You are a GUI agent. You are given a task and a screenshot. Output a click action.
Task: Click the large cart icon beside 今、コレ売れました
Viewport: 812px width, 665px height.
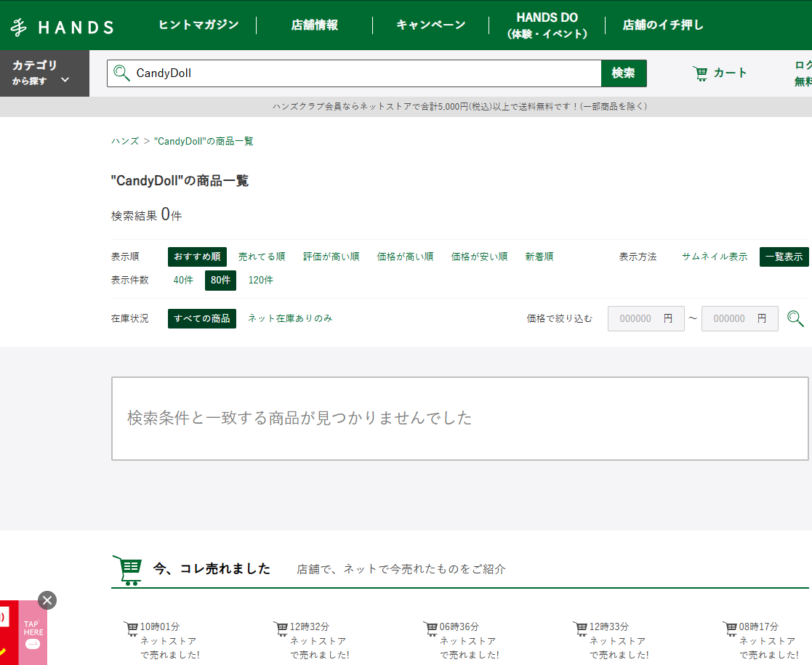127,571
